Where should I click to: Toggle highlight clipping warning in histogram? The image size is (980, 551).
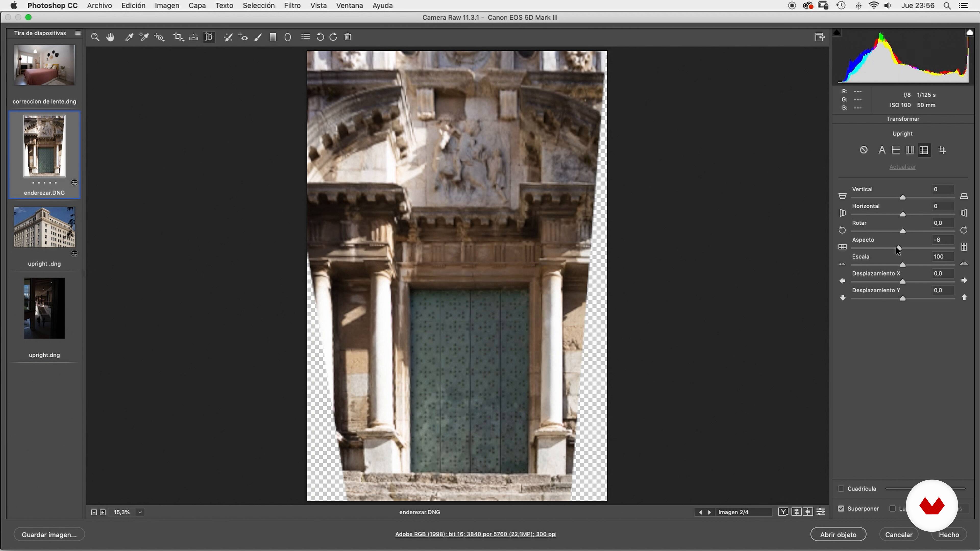click(970, 33)
